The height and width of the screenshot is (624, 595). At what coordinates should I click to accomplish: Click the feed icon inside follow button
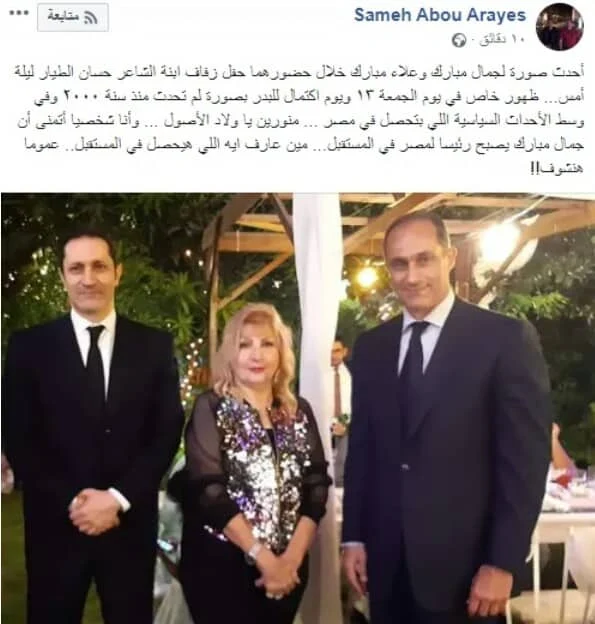90,17
